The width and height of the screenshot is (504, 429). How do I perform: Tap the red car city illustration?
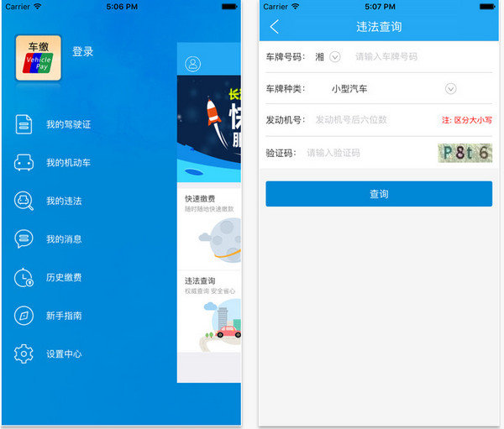pos(221,325)
